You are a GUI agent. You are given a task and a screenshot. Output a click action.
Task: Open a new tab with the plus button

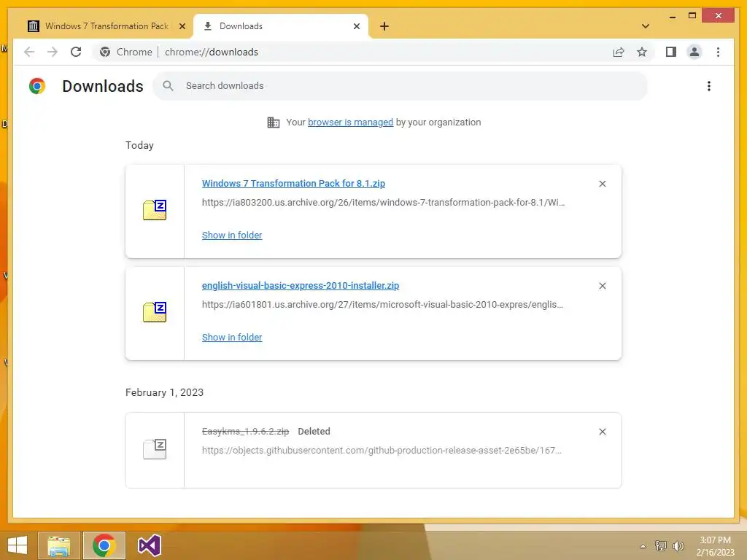(x=384, y=26)
